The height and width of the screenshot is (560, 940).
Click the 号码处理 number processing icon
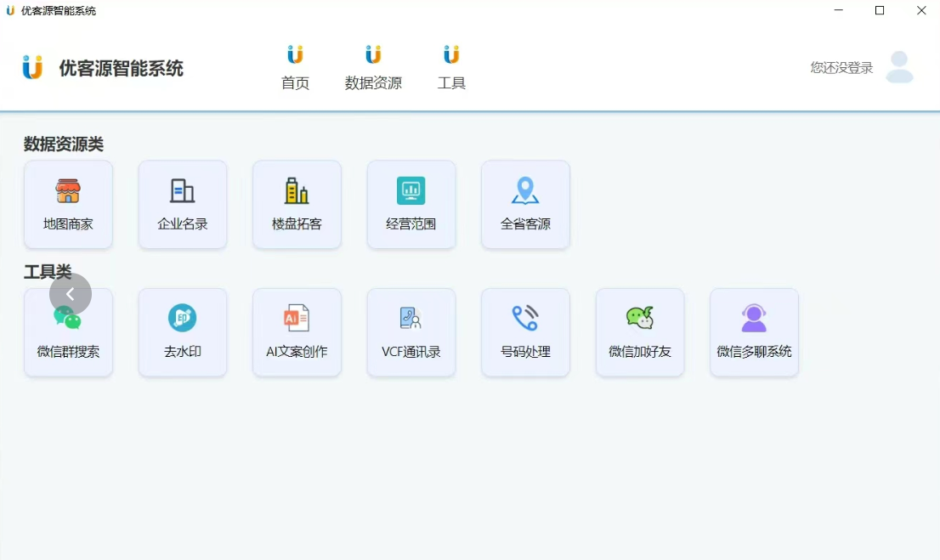pyautogui.click(x=525, y=332)
